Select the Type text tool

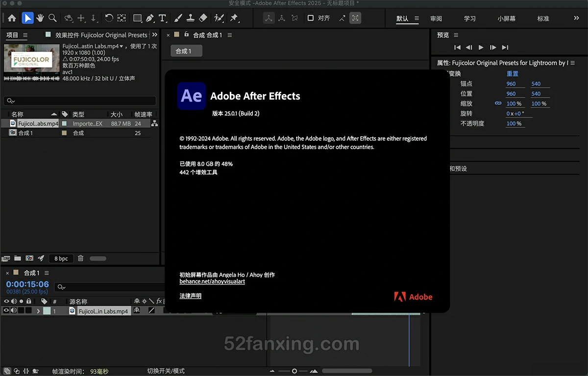[x=162, y=18]
